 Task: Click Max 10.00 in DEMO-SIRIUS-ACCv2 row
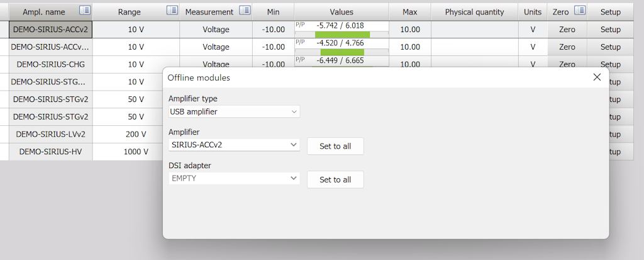click(x=410, y=30)
